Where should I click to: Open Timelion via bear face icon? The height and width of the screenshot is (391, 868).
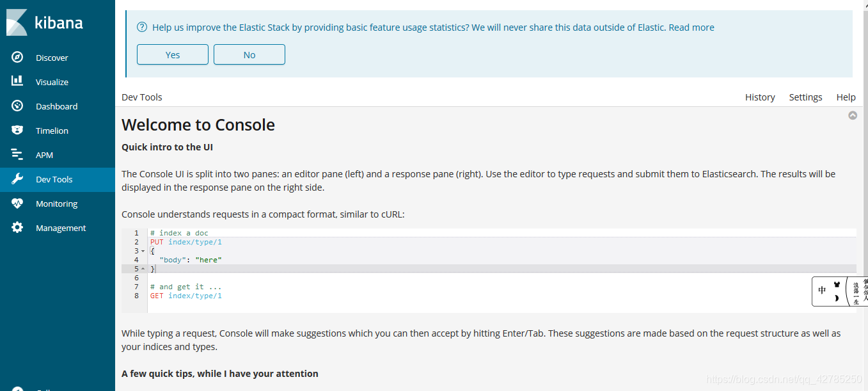pos(17,131)
